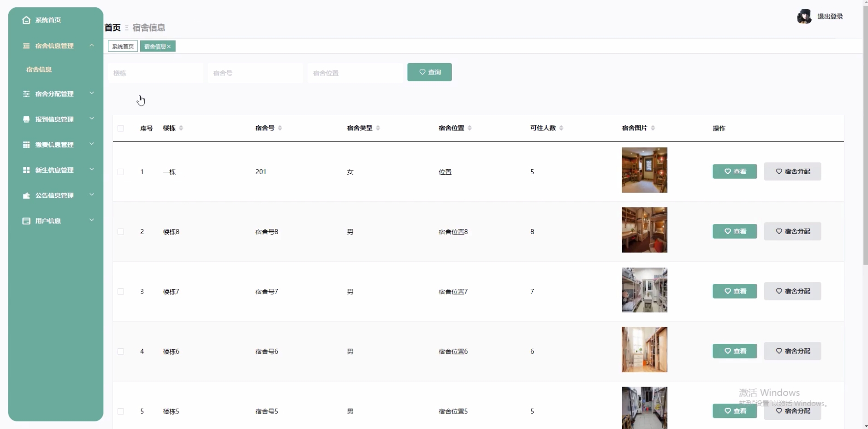The width and height of the screenshot is (868, 429).
Task: Check the checkbox for row 1 一栋
Action: tap(121, 172)
